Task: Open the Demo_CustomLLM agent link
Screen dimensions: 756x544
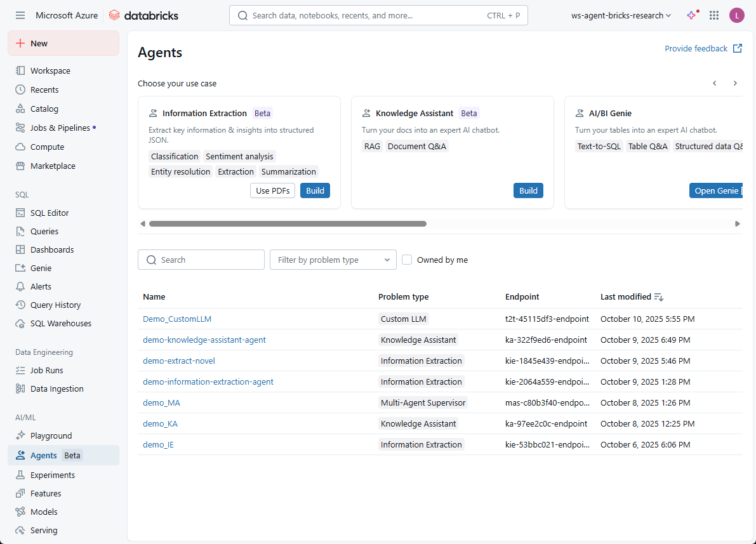Action: tap(177, 319)
